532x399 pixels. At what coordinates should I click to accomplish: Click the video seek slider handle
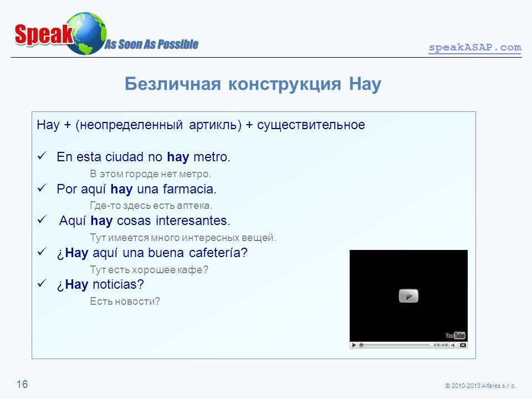(361, 345)
